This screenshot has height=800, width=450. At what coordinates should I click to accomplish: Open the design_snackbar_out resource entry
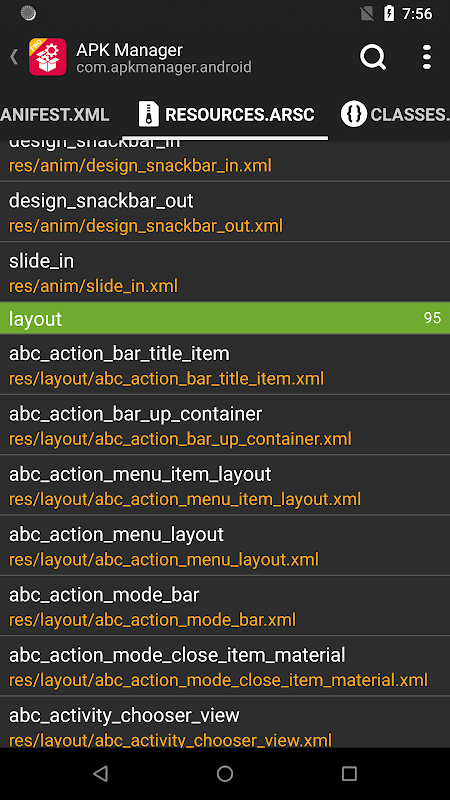coord(225,212)
